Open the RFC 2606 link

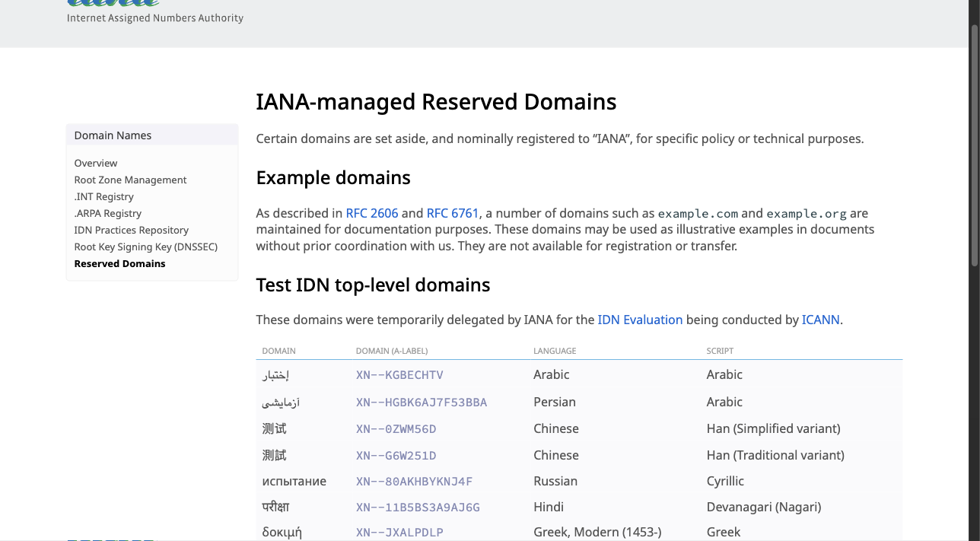371,213
